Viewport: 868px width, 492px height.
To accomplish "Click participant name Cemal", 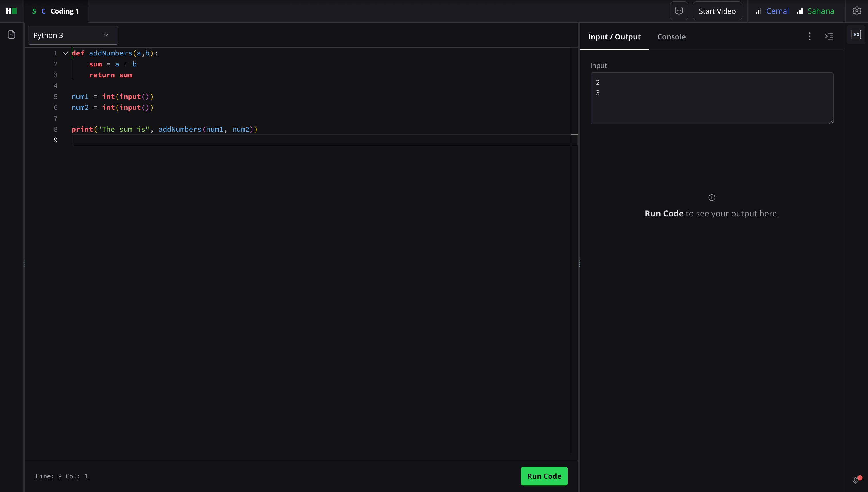I will (777, 11).
